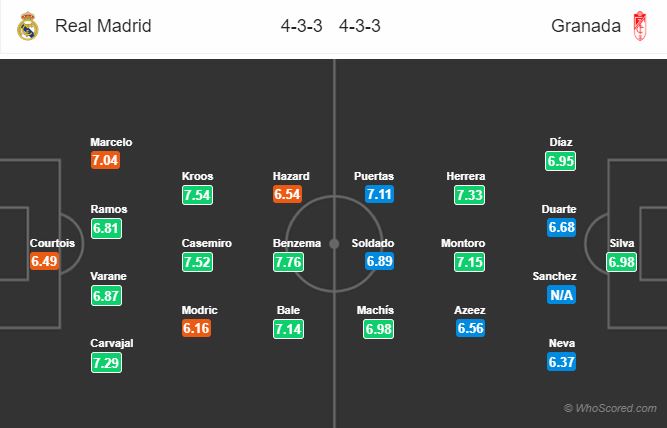
Task: Select Sanchez's N/A rating badge
Action: click(562, 294)
